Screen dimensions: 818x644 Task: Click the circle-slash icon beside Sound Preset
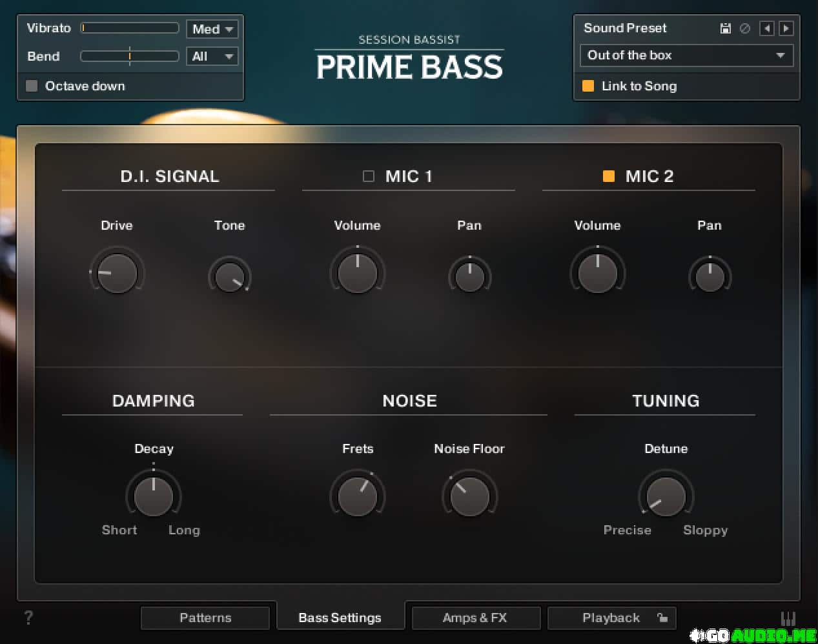tap(745, 28)
